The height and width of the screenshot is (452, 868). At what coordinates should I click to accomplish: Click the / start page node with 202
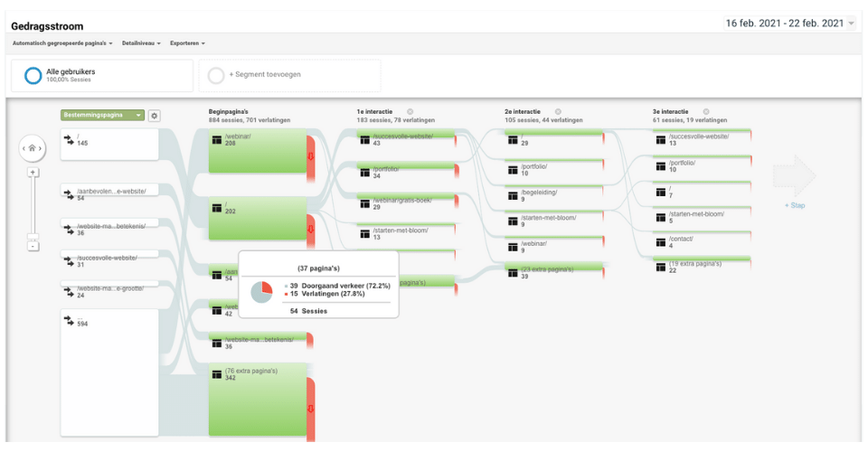(x=258, y=219)
